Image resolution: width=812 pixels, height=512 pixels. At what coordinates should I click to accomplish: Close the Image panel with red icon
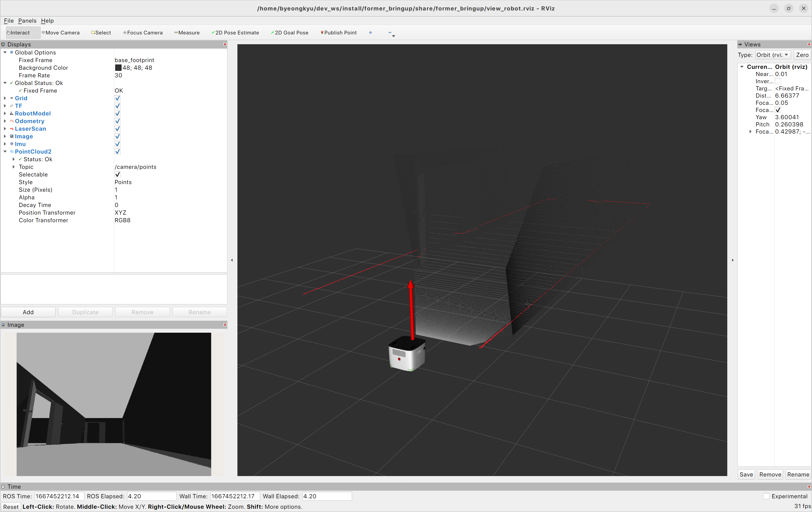pos(225,325)
